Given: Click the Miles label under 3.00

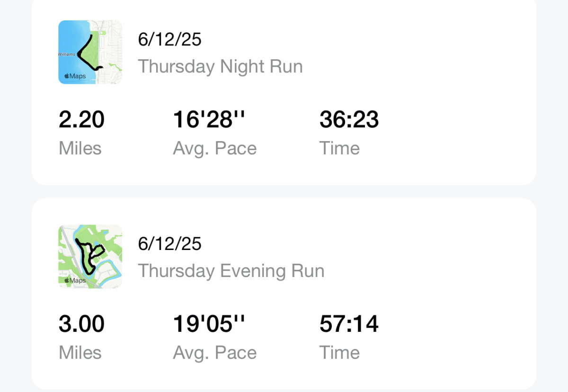Looking at the screenshot, I should (80, 353).
